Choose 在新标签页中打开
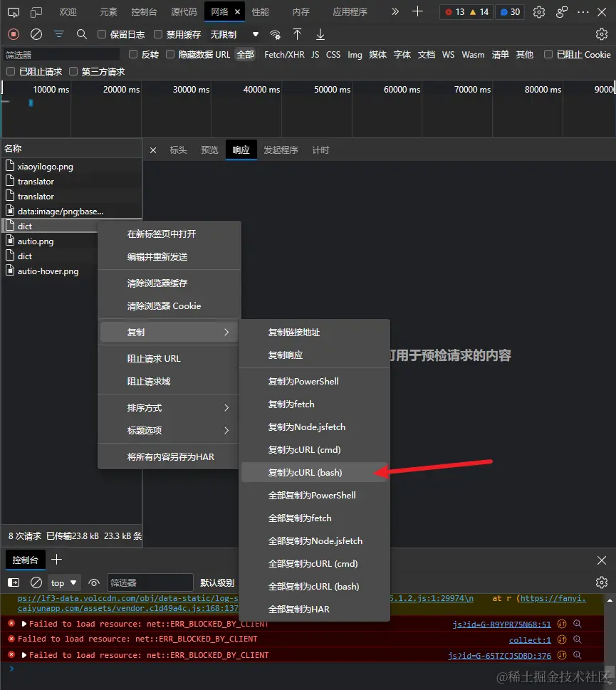This screenshot has height=690, width=616. tap(169, 234)
